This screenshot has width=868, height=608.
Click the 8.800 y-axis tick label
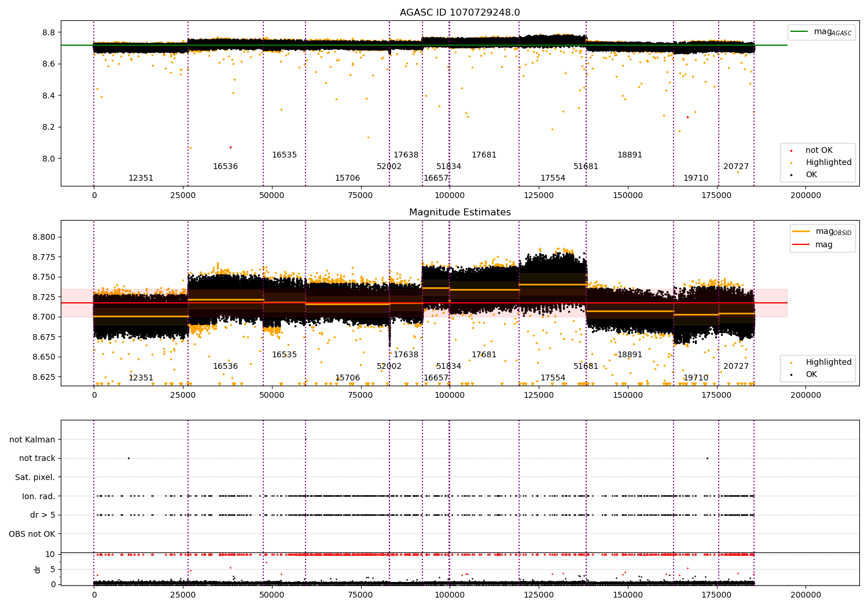[x=44, y=237]
